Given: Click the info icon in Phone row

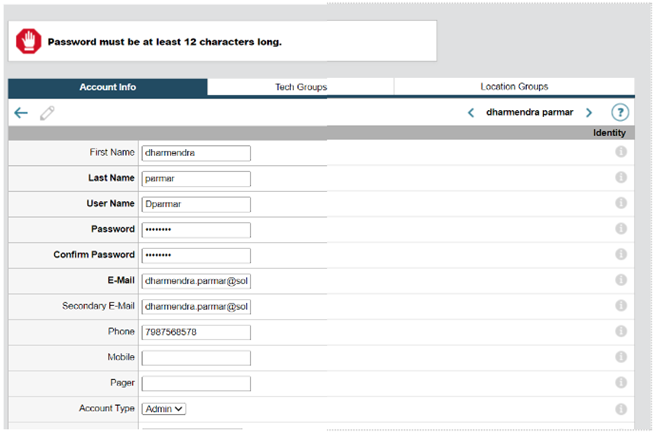Looking at the screenshot, I should tap(621, 331).
